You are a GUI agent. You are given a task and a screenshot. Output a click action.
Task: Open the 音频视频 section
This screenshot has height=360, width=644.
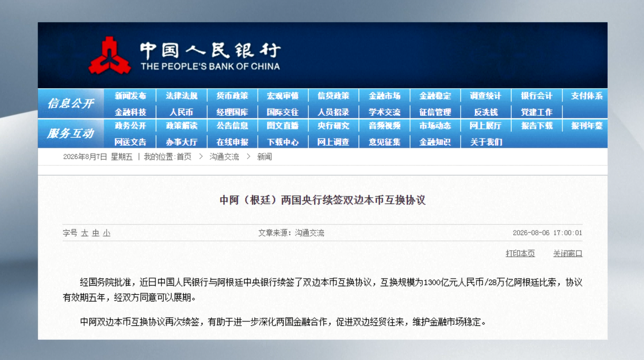tap(385, 126)
